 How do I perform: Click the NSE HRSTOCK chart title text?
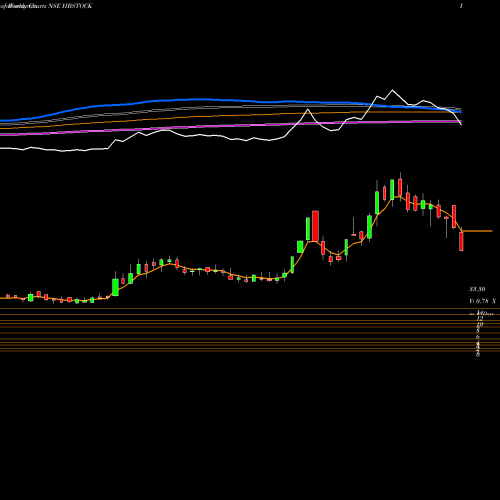click(70, 6)
